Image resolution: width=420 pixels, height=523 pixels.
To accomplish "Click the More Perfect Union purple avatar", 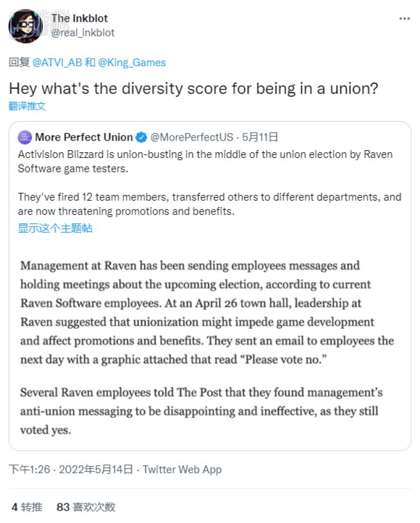I will coord(25,137).
